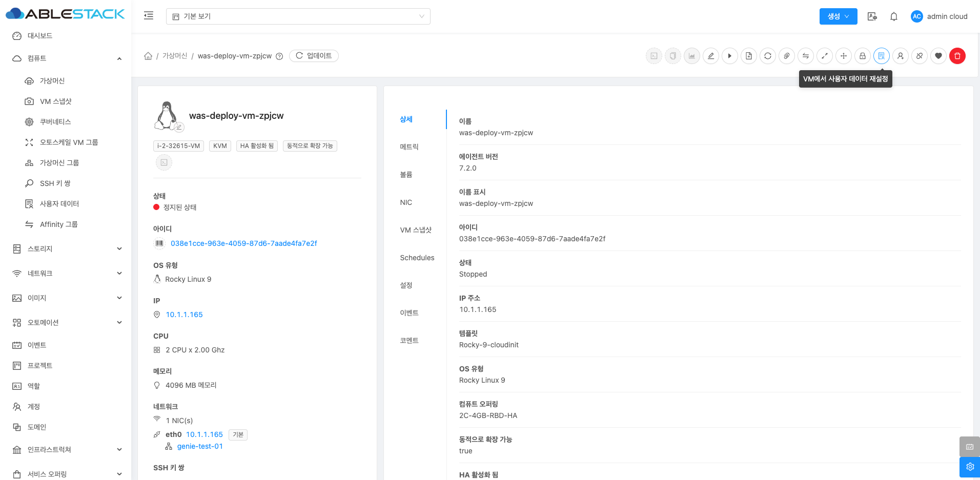Screen dimensions: 980x480
Task: Switch to the 메트릭 tab
Action: tap(409, 147)
